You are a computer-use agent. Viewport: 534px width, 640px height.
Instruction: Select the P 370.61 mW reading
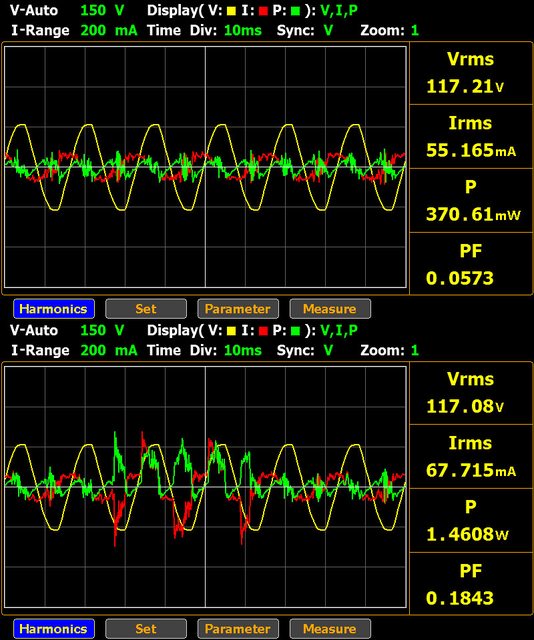coord(471,200)
